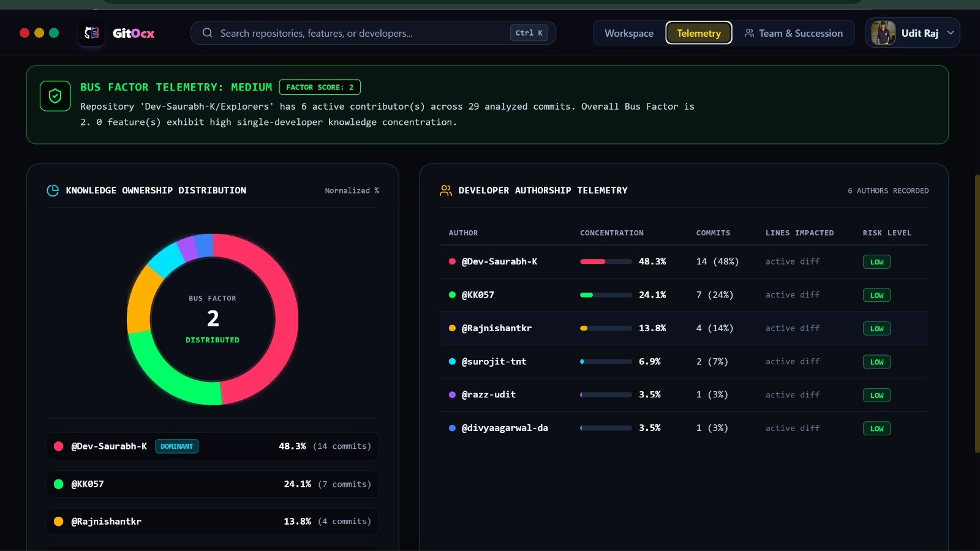Image resolution: width=980 pixels, height=551 pixels.
Task: Click the shield icon in Bus Factor banner
Action: click(x=55, y=96)
